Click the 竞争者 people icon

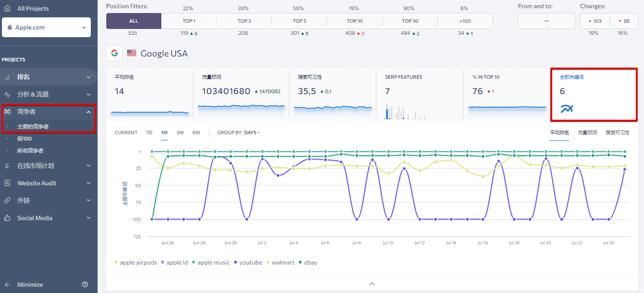click(x=7, y=112)
